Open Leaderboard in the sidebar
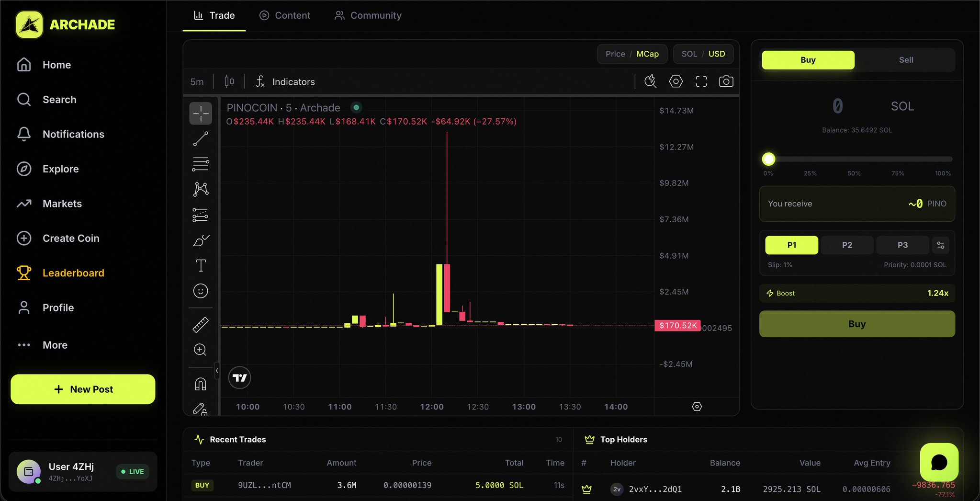Screen dimensions: 980x501 coord(73,273)
